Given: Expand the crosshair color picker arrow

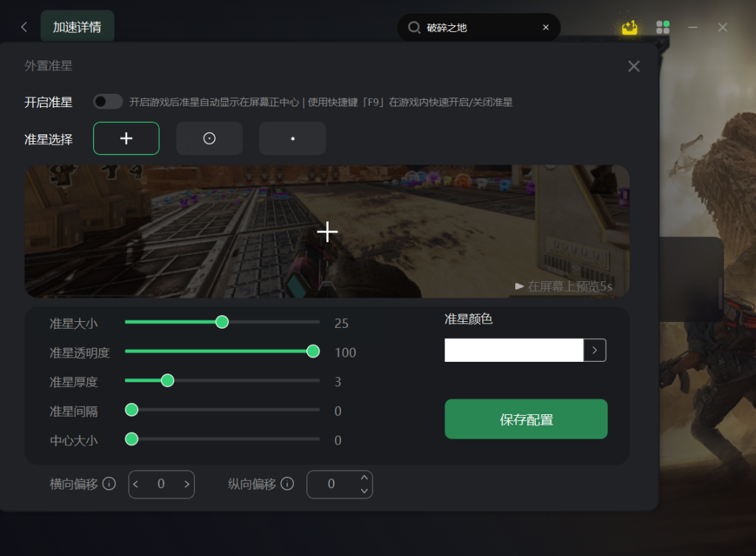Looking at the screenshot, I should click(x=595, y=350).
